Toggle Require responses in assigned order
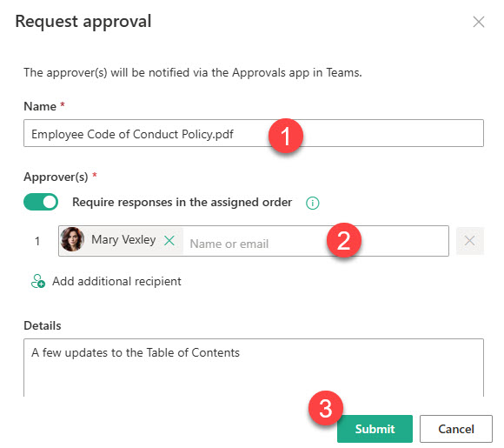Image resolution: width=504 pixels, height=448 pixels. pyautogui.click(x=41, y=202)
